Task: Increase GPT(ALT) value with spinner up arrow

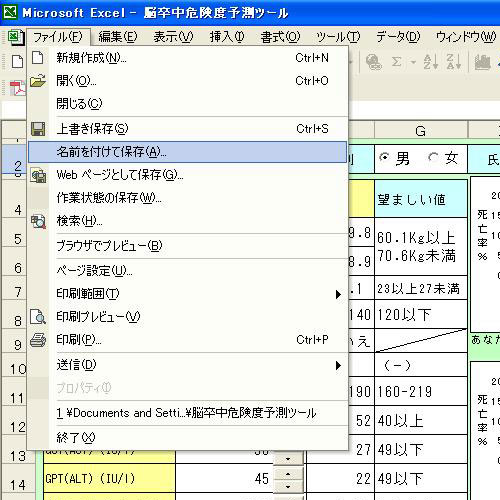Action: click(x=288, y=474)
